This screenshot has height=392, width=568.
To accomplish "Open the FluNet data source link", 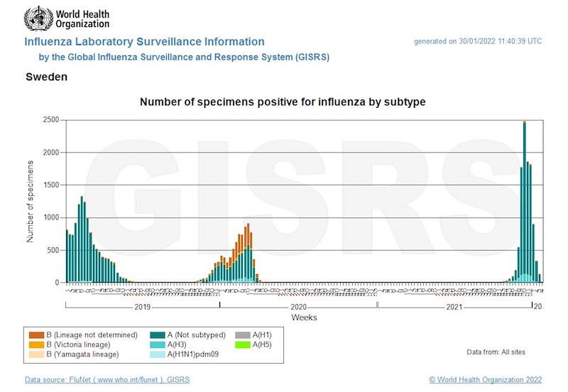I will point(107,380).
